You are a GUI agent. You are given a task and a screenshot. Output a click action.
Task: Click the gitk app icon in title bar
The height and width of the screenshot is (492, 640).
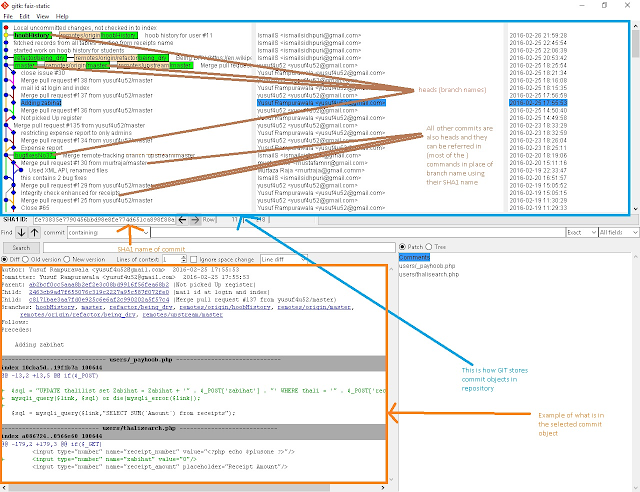pos(5,5)
